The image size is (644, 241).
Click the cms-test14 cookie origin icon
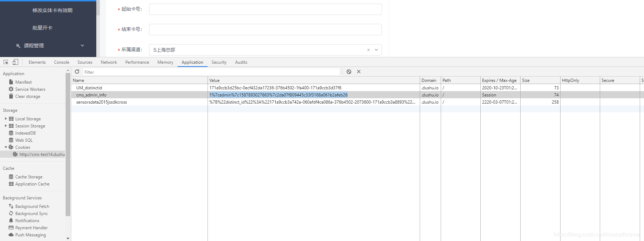(15, 154)
